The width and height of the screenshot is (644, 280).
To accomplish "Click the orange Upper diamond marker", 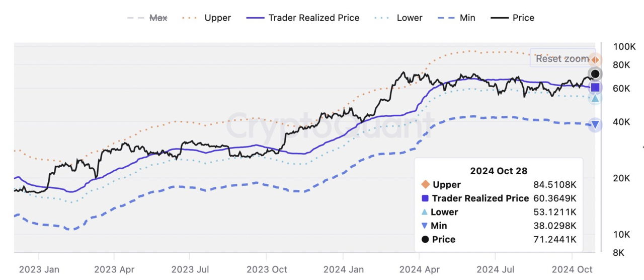I will (595, 60).
